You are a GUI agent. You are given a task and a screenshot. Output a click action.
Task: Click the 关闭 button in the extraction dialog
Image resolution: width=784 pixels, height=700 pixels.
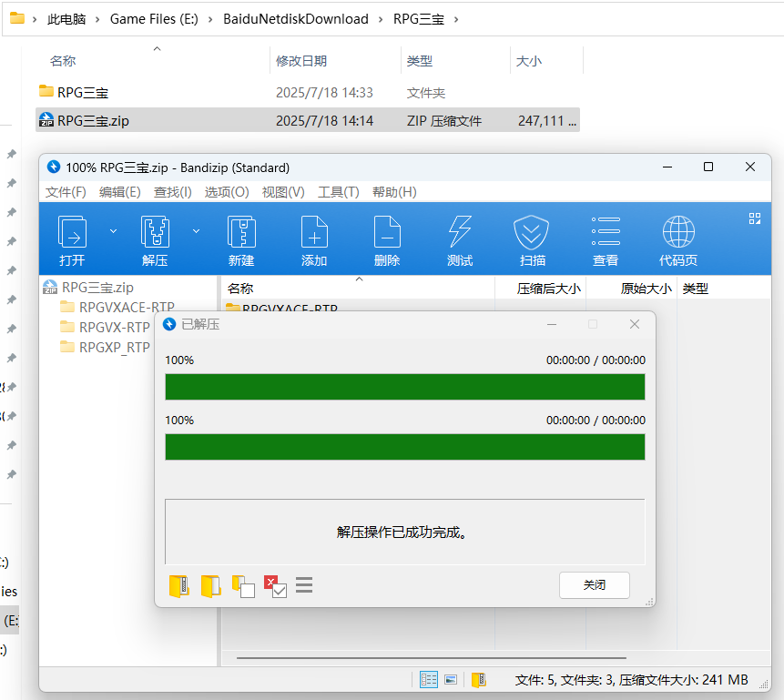tap(594, 585)
